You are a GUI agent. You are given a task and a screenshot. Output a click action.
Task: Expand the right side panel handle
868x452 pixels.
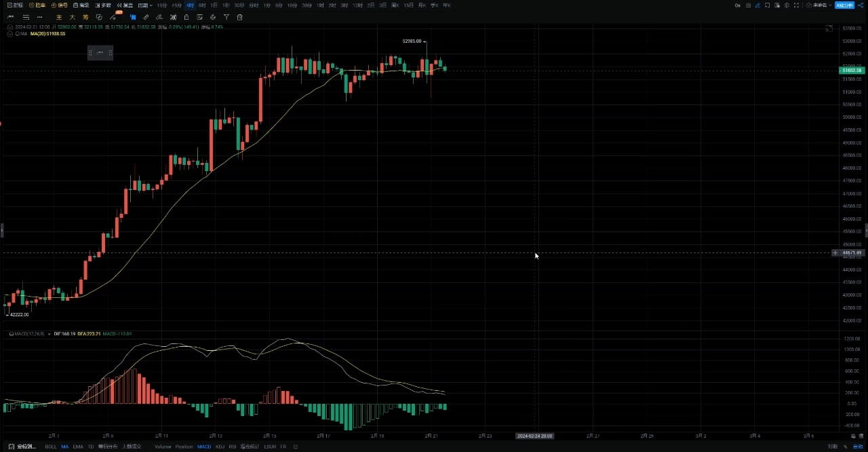[x=866, y=231]
